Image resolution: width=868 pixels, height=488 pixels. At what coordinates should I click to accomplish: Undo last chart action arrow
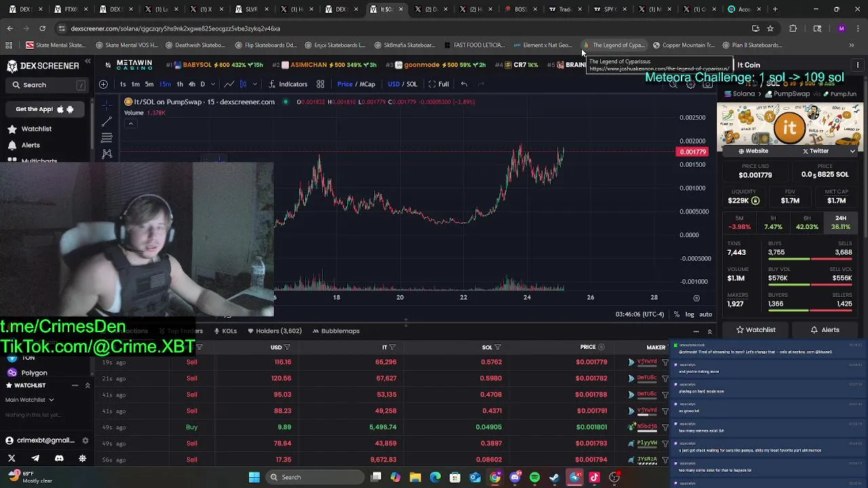tap(464, 84)
